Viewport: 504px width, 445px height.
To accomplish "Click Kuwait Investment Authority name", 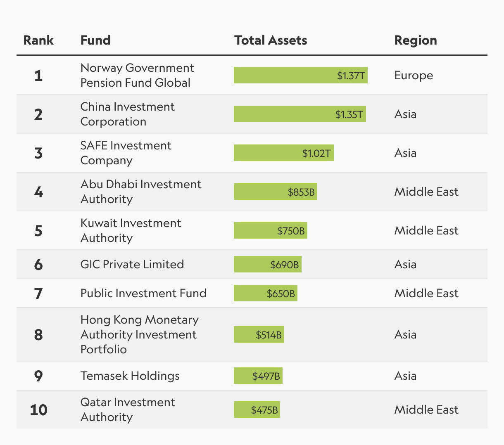I will (131, 230).
